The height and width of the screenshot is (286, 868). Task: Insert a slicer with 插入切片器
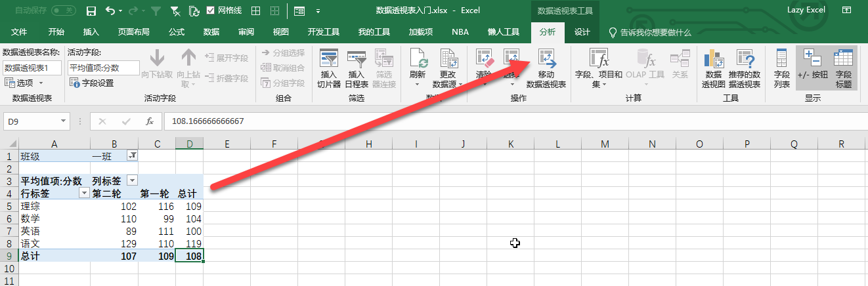pos(328,60)
